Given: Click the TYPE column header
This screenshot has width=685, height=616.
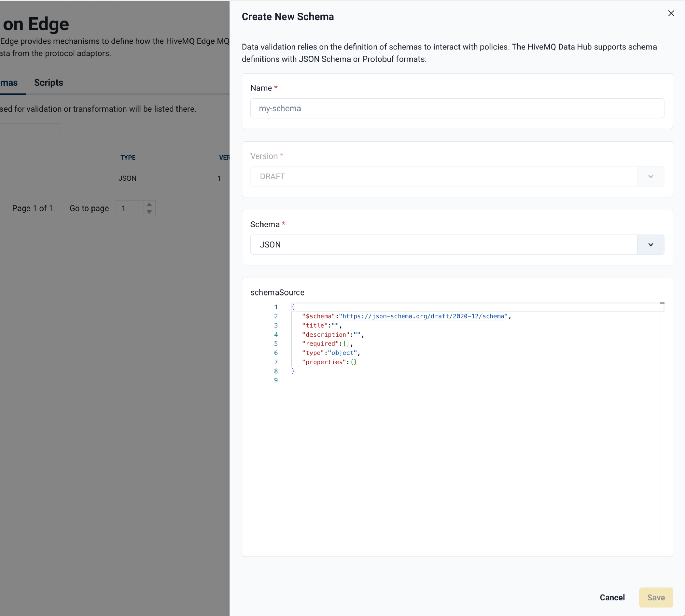Looking at the screenshot, I should point(128,158).
